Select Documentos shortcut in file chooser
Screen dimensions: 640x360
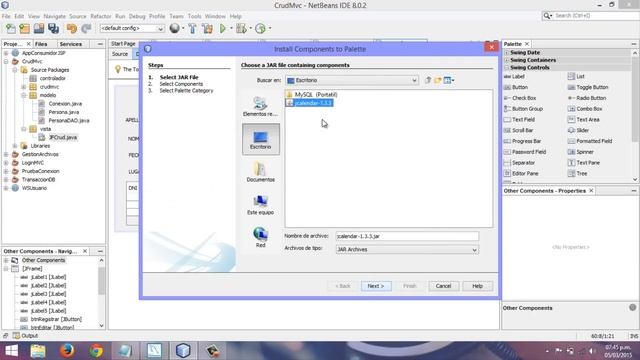(260, 172)
